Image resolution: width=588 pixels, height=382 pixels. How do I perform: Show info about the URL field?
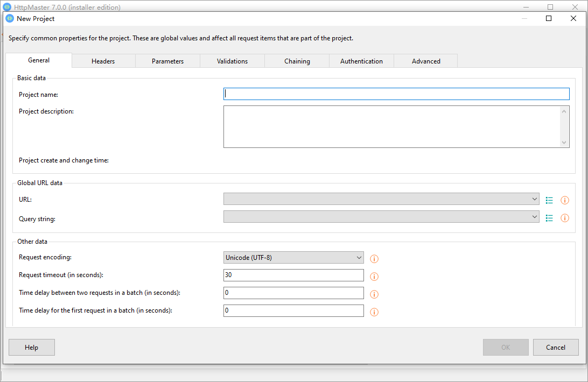pyautogui.click(x=564, y=200)
